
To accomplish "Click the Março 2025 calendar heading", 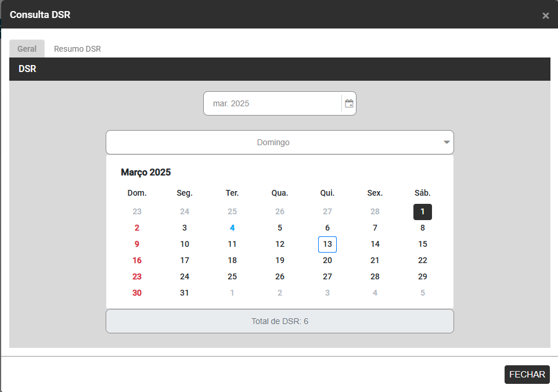I will 146,172.
